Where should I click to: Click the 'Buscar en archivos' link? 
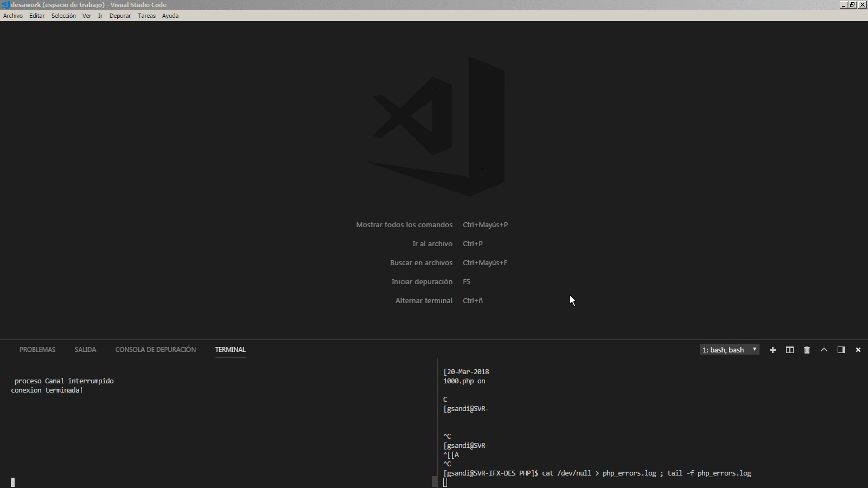click(422, 262)
